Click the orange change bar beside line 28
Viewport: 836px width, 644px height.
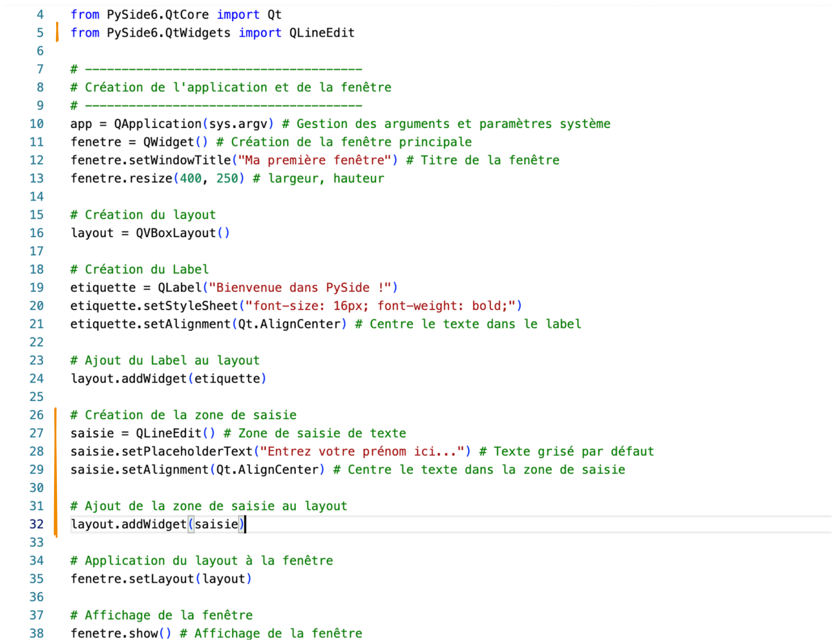pos(55,451)
